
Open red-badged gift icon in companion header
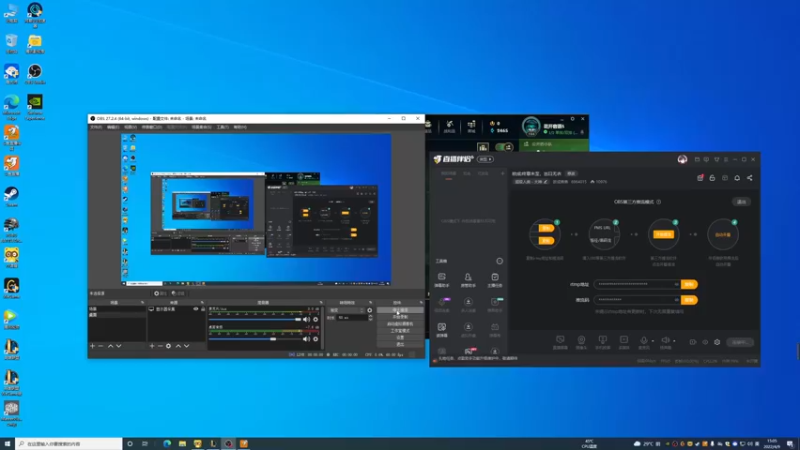700,178
